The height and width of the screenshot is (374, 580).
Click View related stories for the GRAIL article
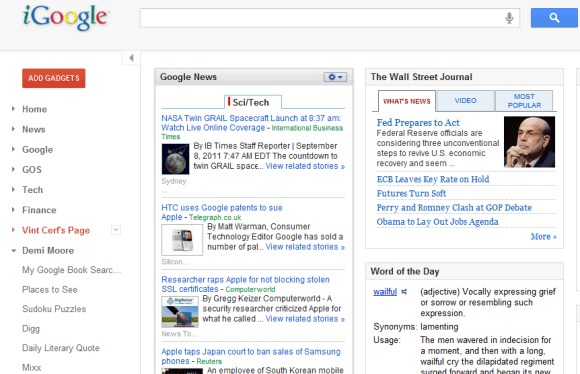(x=305, y=166)
